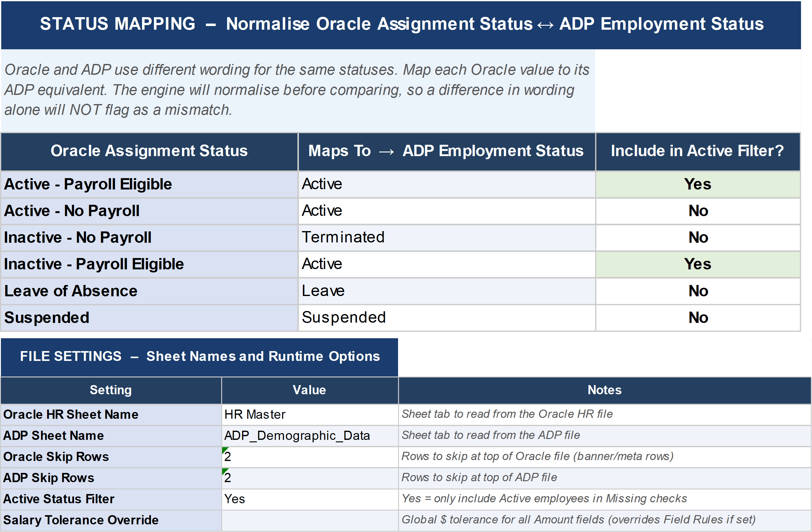812x532 pixels.
Task: Select the Oracle Assignment Status column header
Action: 149,152
